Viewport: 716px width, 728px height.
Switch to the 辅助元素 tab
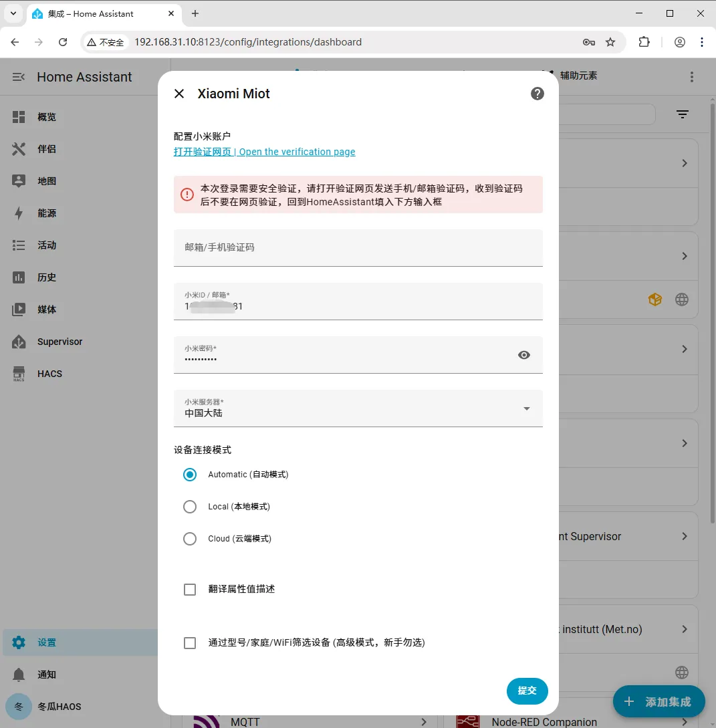[578, 76]
